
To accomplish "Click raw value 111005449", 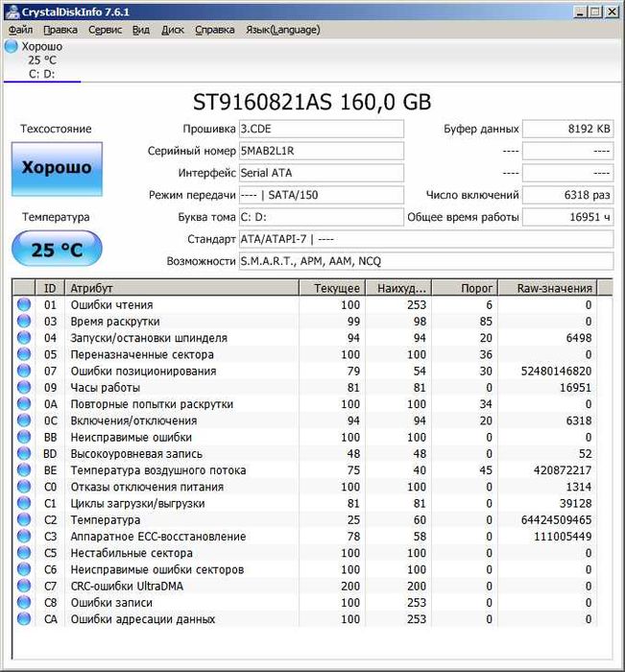I will pyautogui.click(x=563, y=537).
